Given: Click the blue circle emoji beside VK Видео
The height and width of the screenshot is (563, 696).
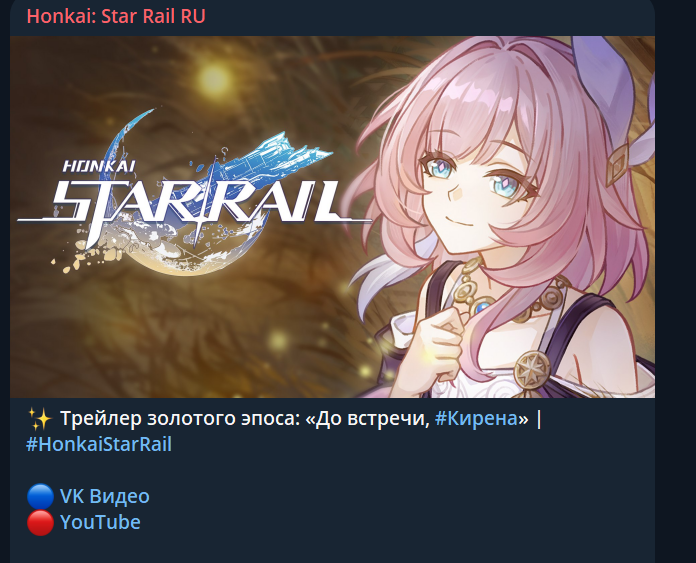Looking at the screenshot, I should pos(40,496).
